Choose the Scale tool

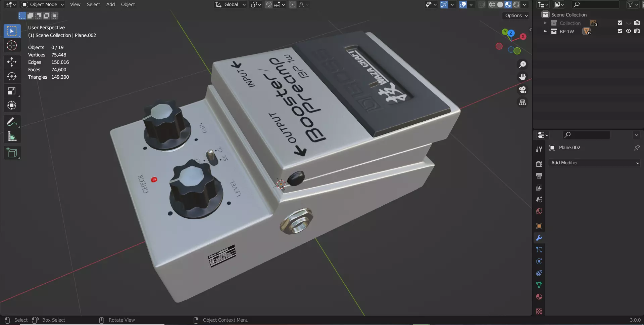[x=12, y=91]
